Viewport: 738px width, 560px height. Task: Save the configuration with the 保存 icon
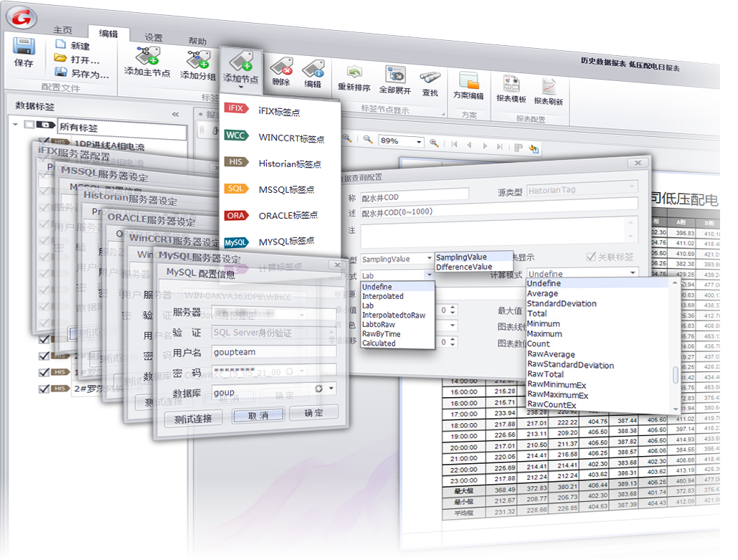click(24, 52)
